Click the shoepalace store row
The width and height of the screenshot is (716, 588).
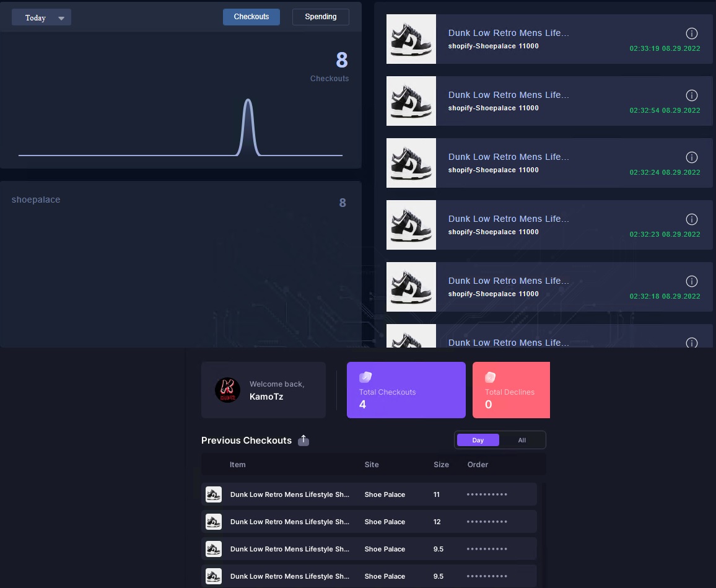(x=178, y=201)
